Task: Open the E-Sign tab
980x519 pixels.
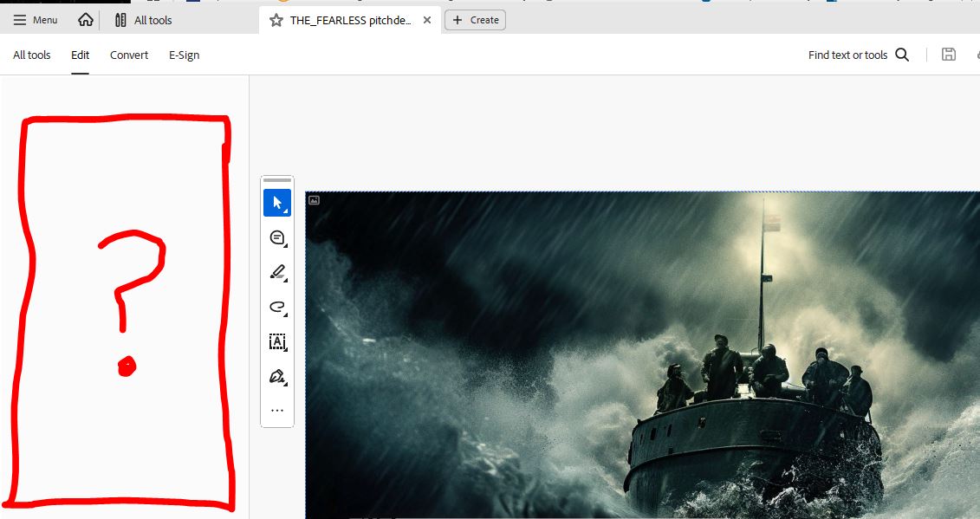Action: point(184,55)
